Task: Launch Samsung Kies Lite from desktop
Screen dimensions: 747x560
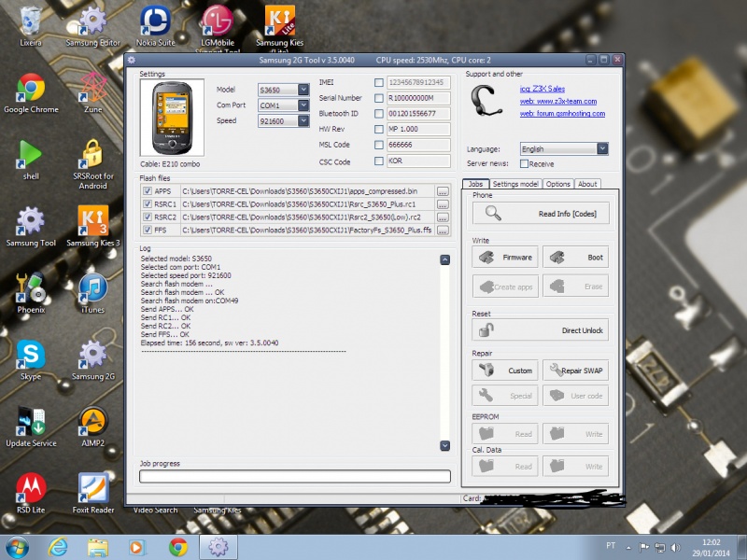Action: (x=279, y=29)
